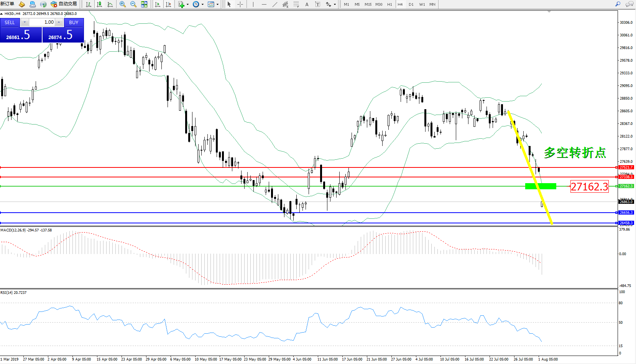The image size is (636, 364).
Task: Toggle the chart auto-scroll button
Action: pos(158,4)
